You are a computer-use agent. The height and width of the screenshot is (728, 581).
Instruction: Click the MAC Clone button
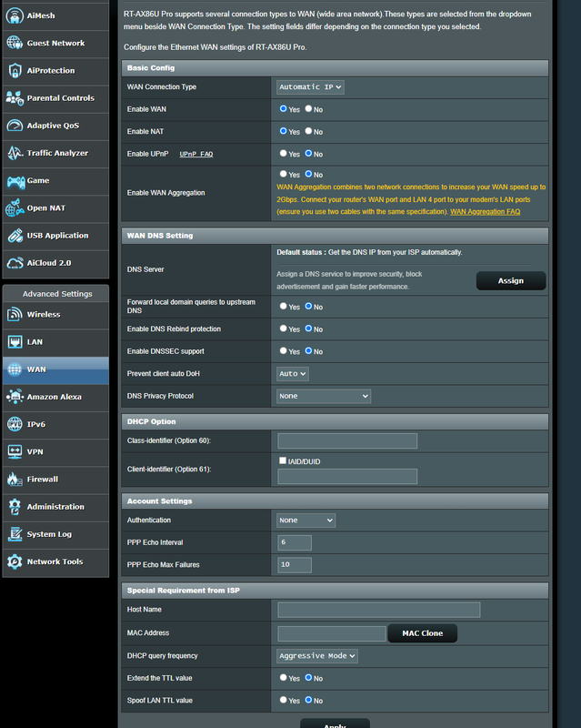tap(422, 633)
